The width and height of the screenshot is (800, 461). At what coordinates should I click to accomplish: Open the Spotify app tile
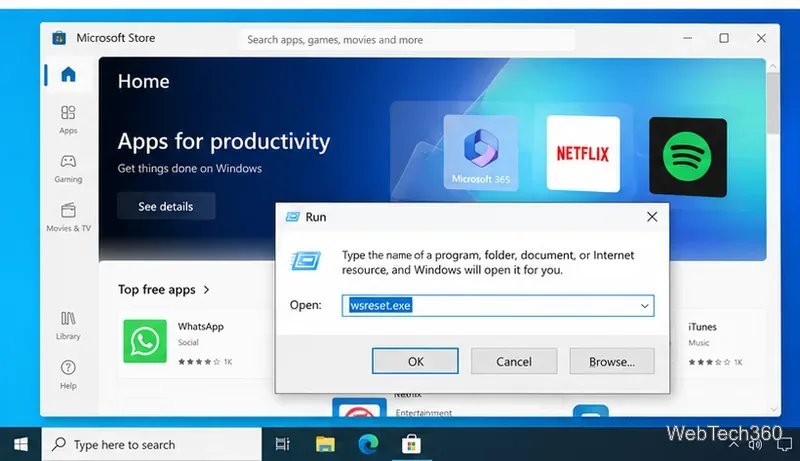[x=688, y=157]
